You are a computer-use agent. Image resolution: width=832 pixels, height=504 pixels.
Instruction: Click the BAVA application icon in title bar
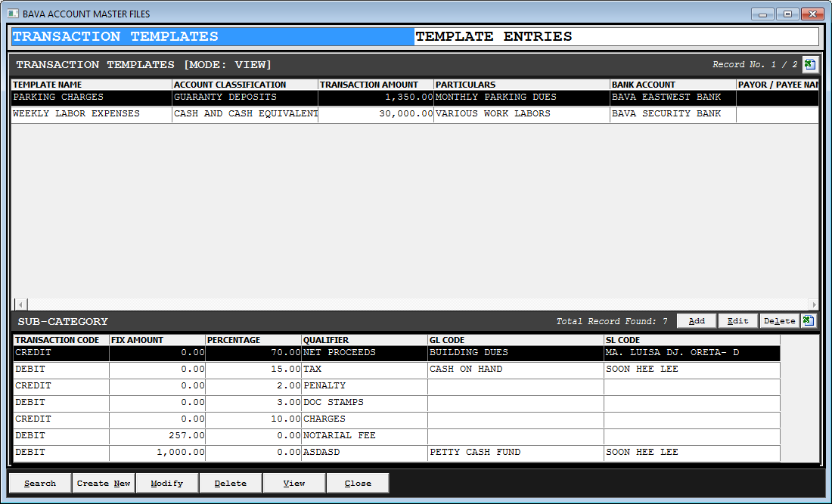coord(13,14)
